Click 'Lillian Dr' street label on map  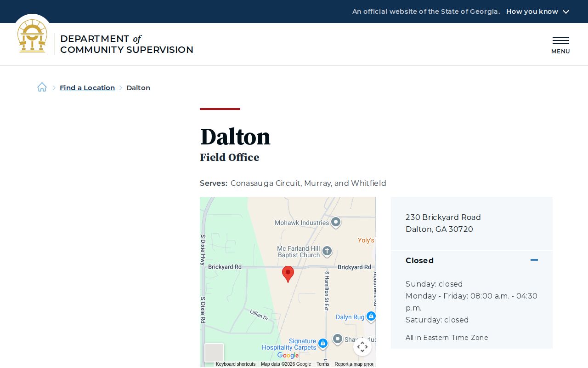[259, 315]
